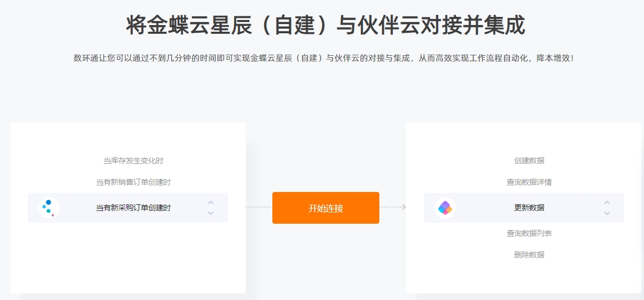
Task: Choose the 创建数据 action
Action: (529, 161)
